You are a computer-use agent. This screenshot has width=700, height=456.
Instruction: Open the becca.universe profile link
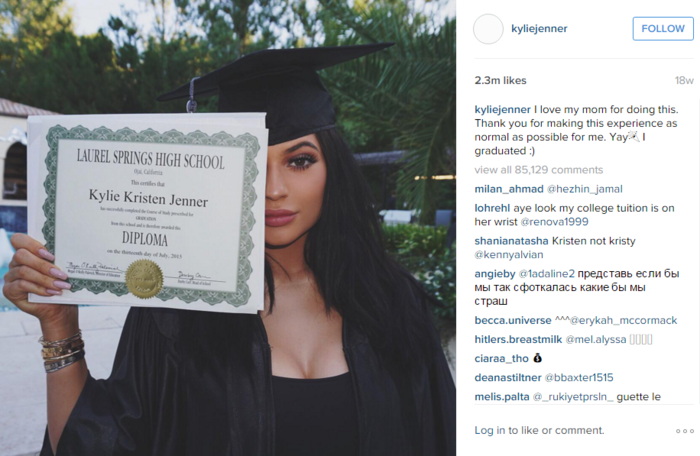512,320
